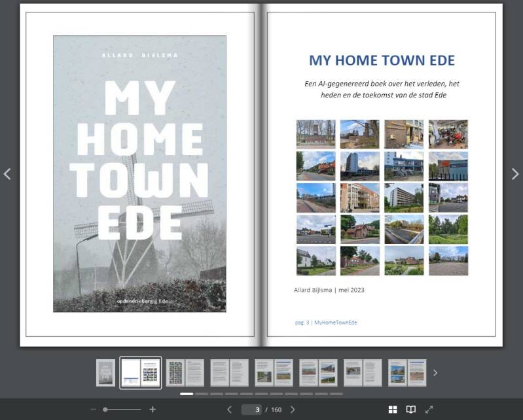Zoom out with the minus icon
The height and width of the screenshot is (420, 523).
coord(94,410)
